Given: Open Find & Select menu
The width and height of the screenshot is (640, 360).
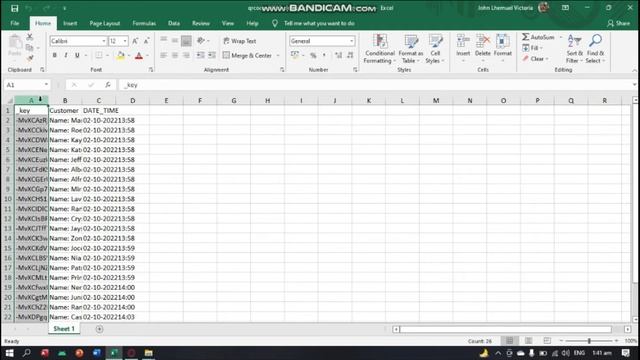Looking at the screenshot, I should coord(595,49).
